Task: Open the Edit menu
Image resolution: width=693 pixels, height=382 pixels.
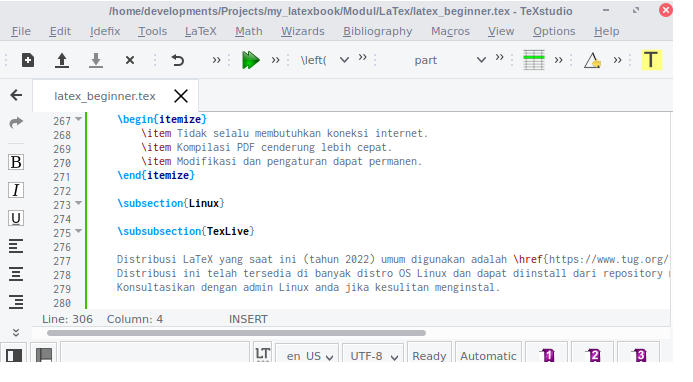Action: click(60, 31)
